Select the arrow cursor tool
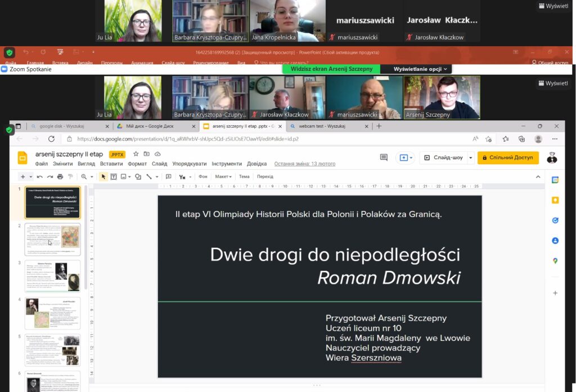The width and height of the screenshot is (576, 392). (x=103, y=177)
